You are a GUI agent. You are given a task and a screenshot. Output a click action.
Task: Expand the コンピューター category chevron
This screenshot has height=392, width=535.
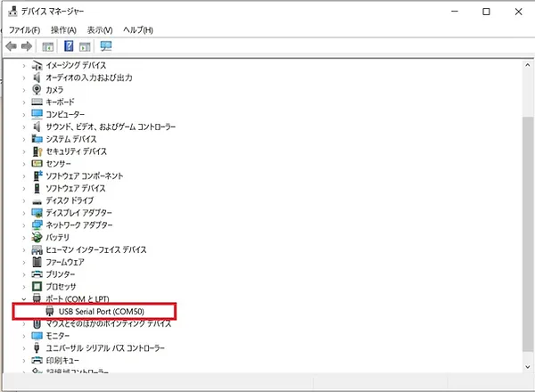tap(24, 115)
